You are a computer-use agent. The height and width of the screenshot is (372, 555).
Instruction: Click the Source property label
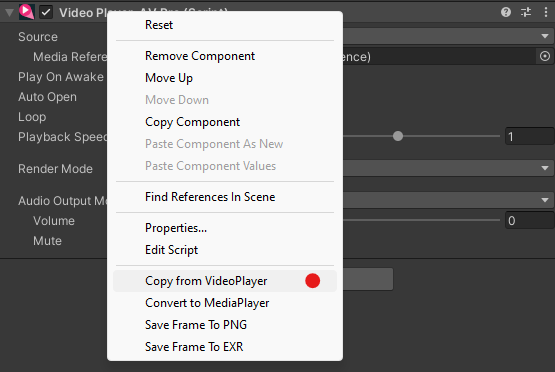pyautogui.click(x=38, y=37)
